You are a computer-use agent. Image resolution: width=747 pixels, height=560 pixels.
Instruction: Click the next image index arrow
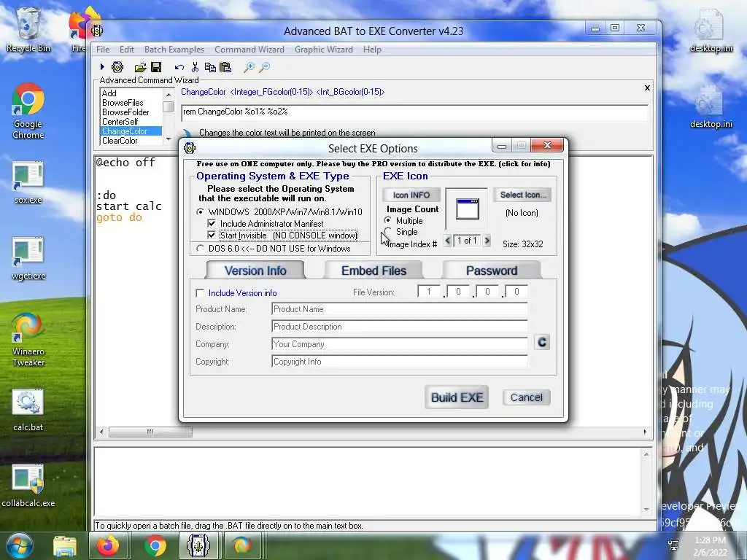tap(487, 241)
